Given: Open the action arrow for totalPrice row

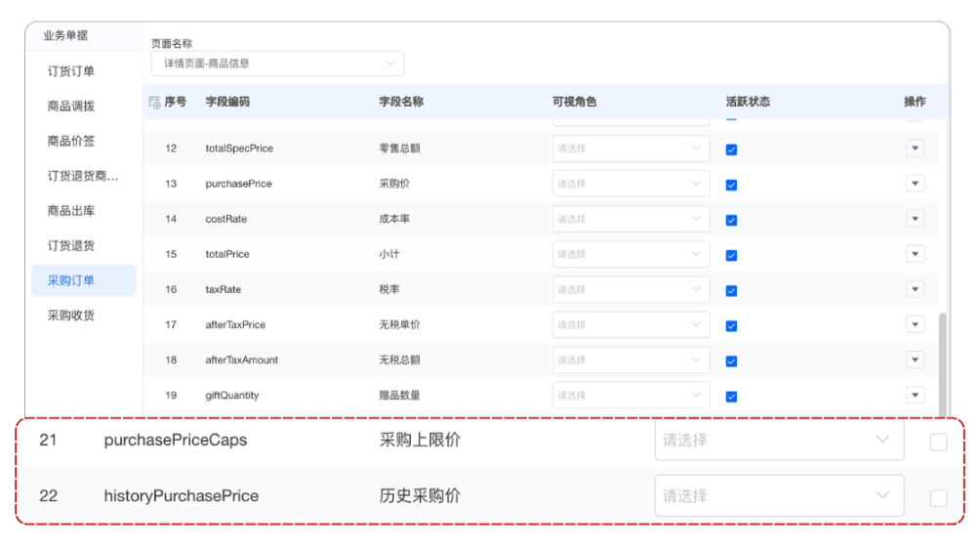Looking at the screenshot, I should tap(915, 254).
